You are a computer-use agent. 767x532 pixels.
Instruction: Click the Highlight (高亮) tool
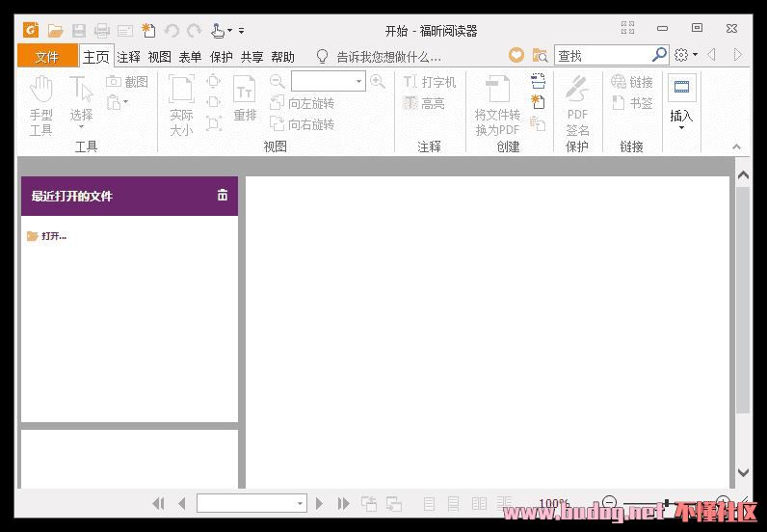[424, 103]
